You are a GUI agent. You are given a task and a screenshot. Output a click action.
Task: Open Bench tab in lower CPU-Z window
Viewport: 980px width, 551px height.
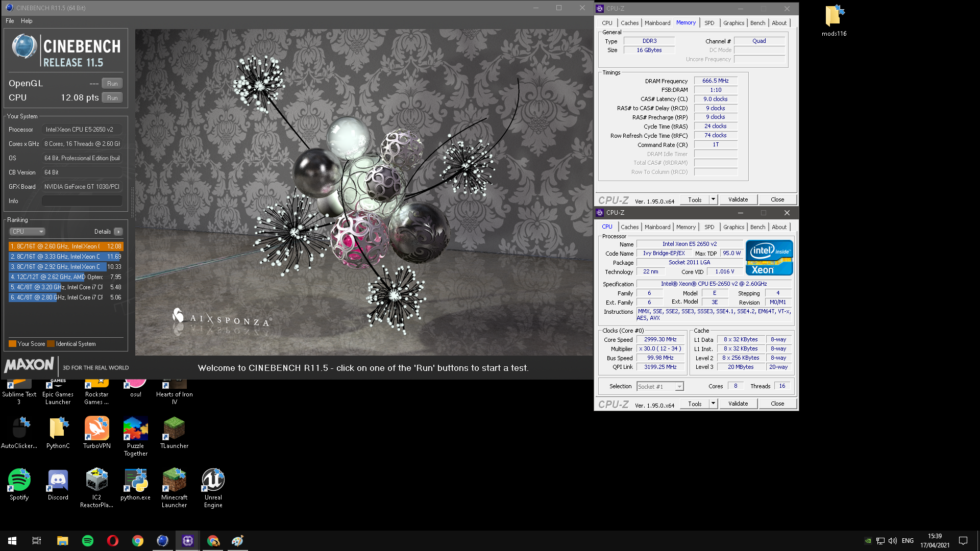coord(757,227)
